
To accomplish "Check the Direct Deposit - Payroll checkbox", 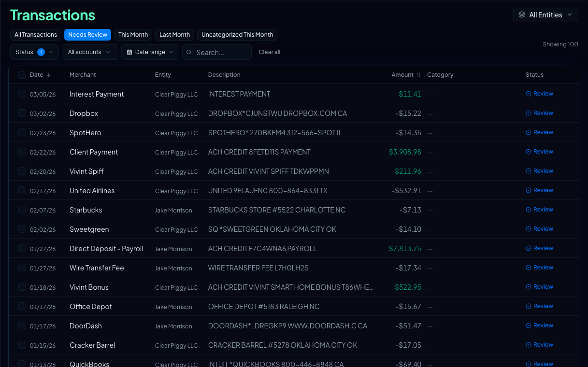I will (22, 248).
